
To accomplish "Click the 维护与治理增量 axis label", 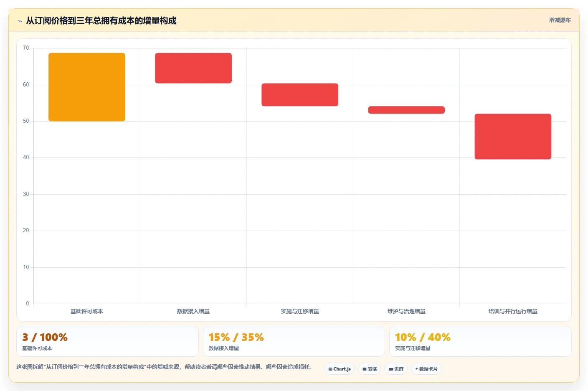I will 406,311.
